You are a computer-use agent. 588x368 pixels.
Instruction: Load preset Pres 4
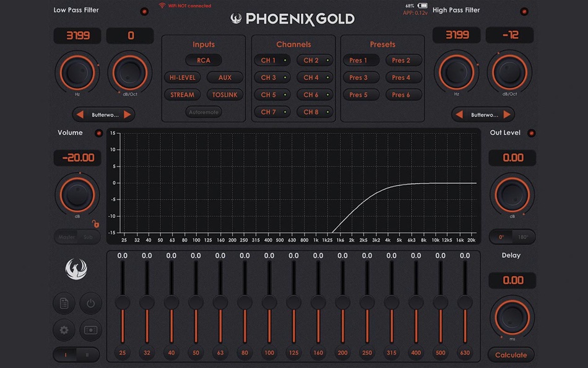click(404, 77)
